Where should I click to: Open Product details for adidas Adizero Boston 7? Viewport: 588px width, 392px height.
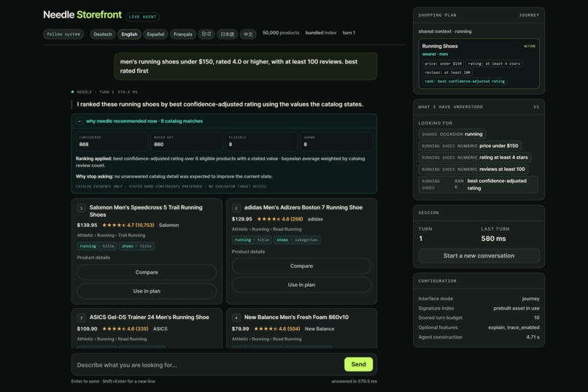[x=248, y=252]
